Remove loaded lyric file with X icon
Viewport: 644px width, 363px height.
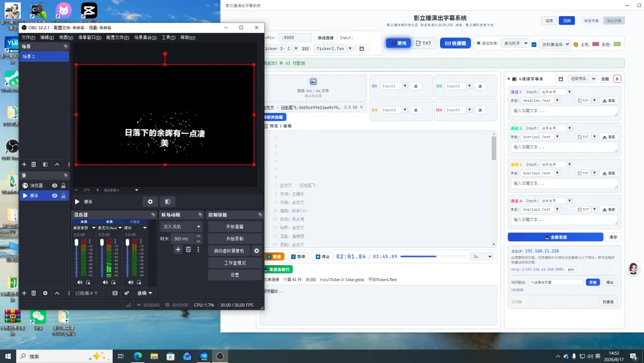coord(361,107)
